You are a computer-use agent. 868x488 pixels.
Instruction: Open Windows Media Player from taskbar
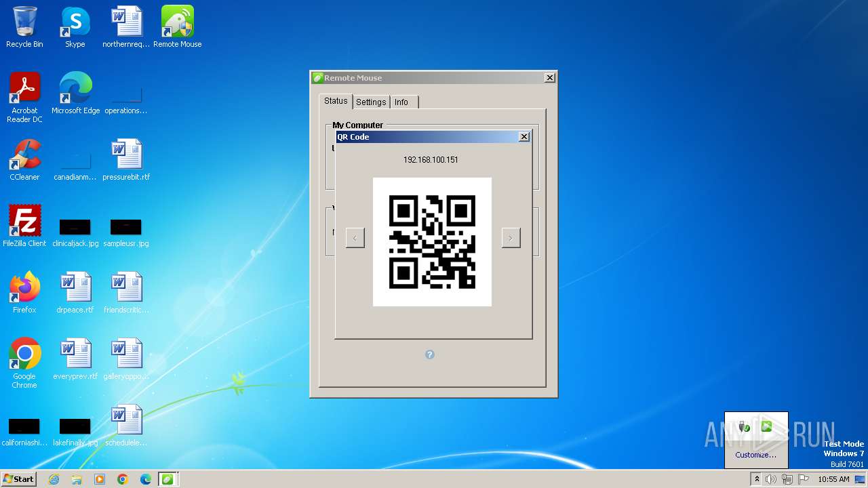tap(100, 479)
